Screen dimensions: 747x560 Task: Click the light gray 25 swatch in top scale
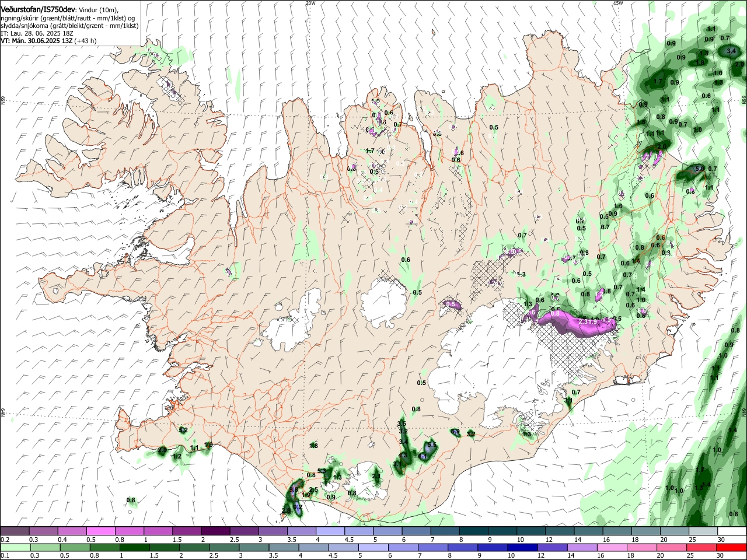point(703,531)
